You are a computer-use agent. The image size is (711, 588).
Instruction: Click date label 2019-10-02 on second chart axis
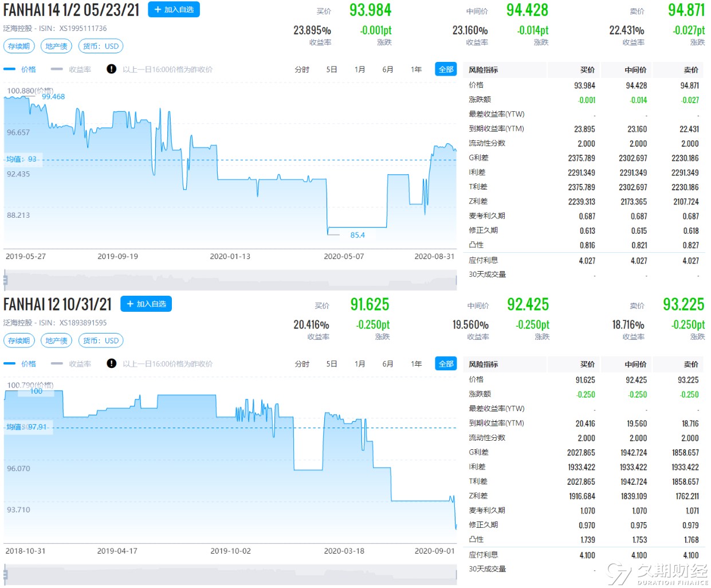click(230, 551)
